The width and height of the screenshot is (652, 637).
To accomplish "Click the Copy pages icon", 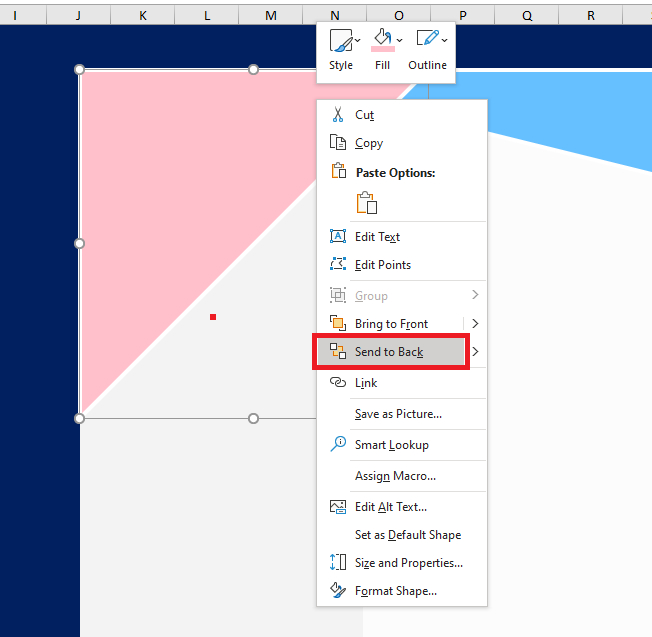I will point(338,142).
